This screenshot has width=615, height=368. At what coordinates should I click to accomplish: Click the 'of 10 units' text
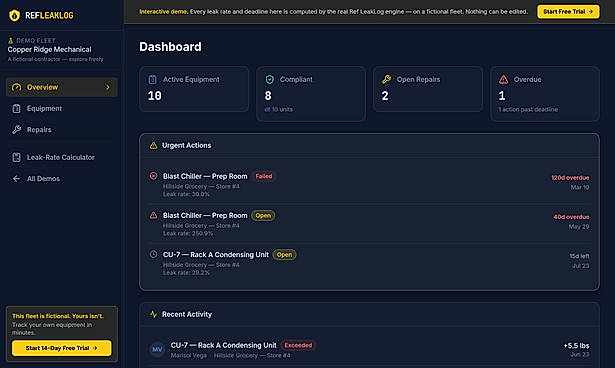[278, 109]
